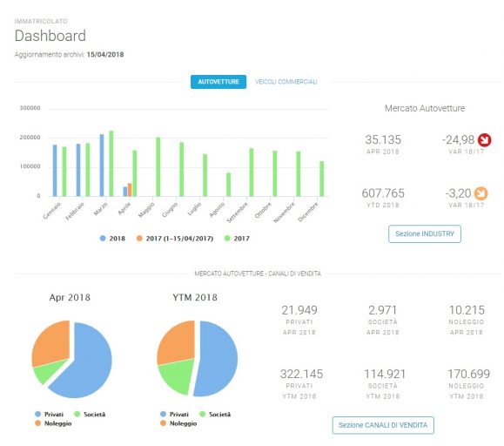Toggle Società legend under Apr 2018 pie
The image size is (504, 446).
point(90,414)
